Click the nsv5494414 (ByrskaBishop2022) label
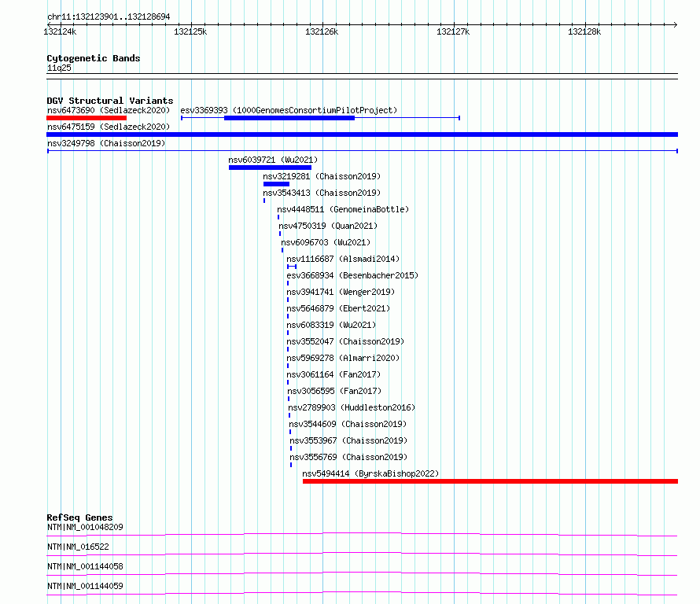This screenshot has width=700, height=604. click(x=370, y=473)
